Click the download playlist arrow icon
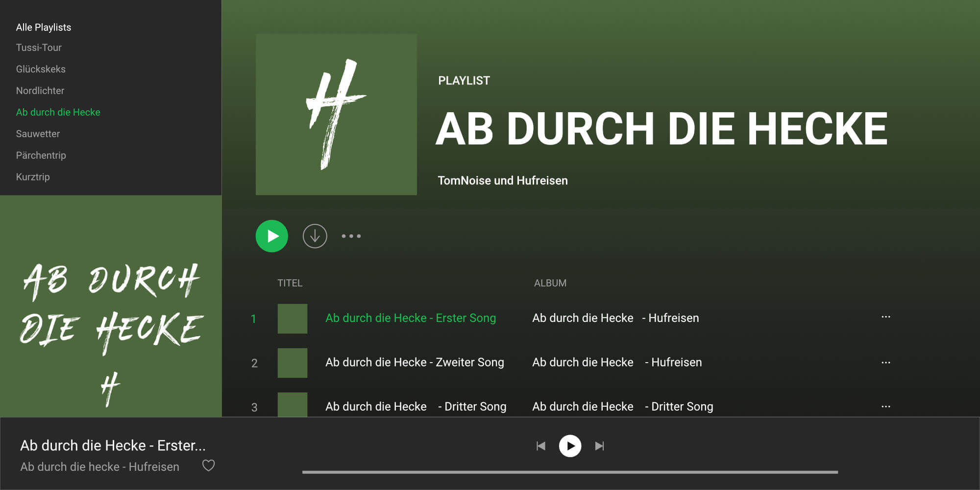Image resolution: width=980 pixels, height=490 pixels. (x=315, y=236)
